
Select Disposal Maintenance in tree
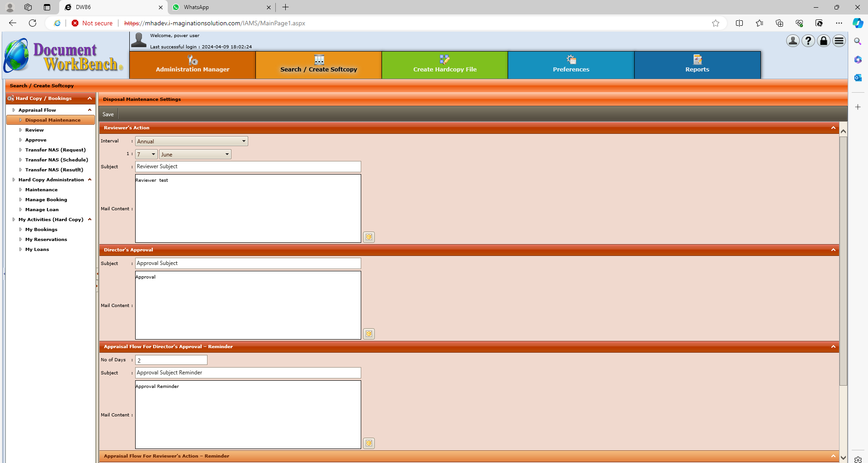click(51, 120)
